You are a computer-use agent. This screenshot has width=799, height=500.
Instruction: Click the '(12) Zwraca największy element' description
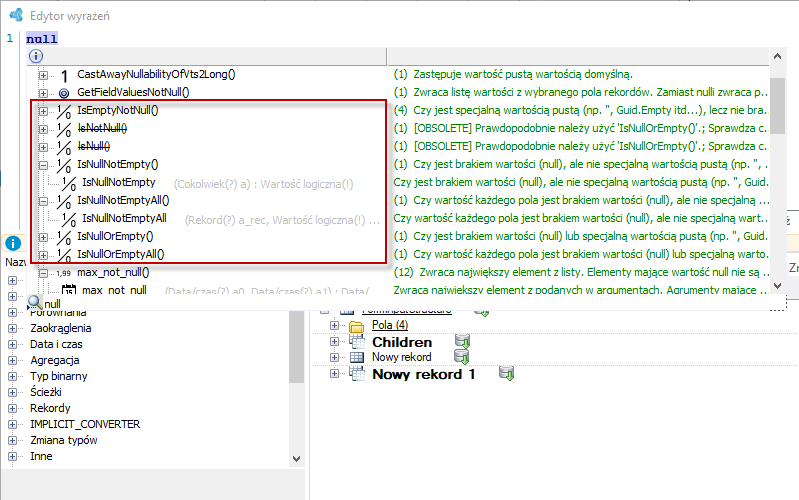(581, 272)
